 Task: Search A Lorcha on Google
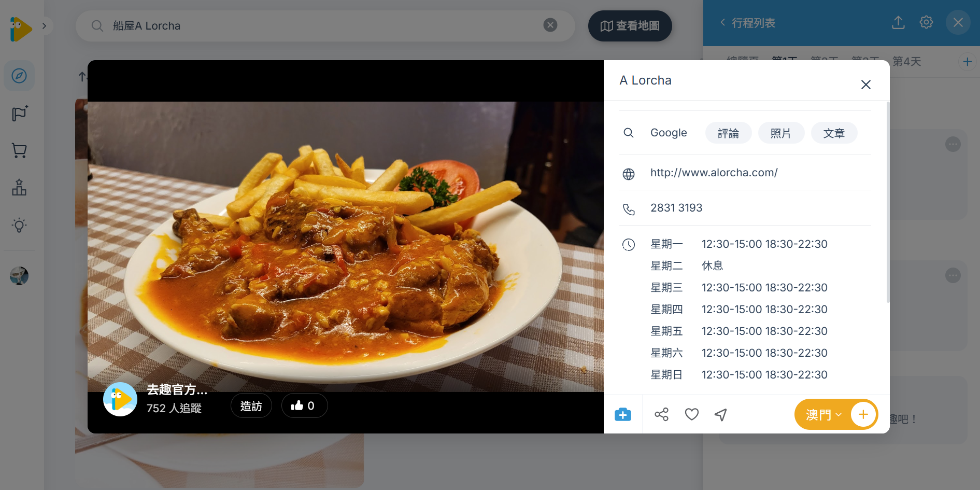pos(669,133)
